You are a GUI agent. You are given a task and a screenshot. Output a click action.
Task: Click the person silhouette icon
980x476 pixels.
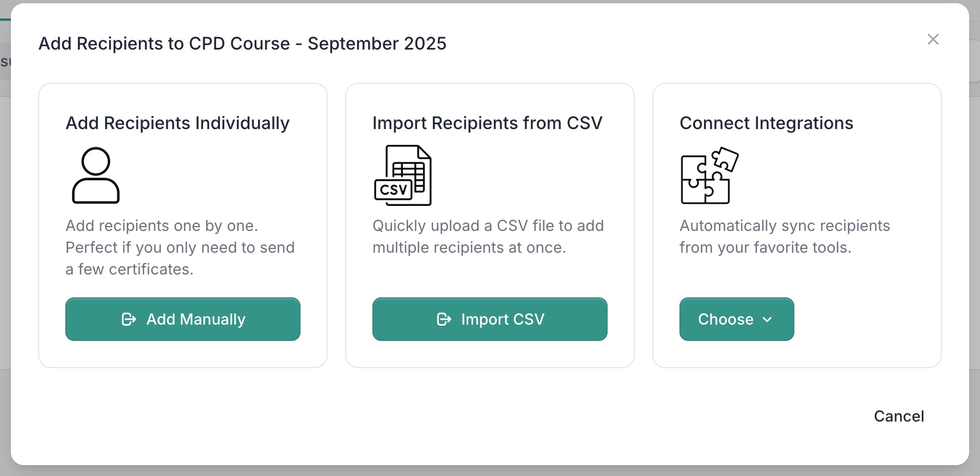pos(96,175)
